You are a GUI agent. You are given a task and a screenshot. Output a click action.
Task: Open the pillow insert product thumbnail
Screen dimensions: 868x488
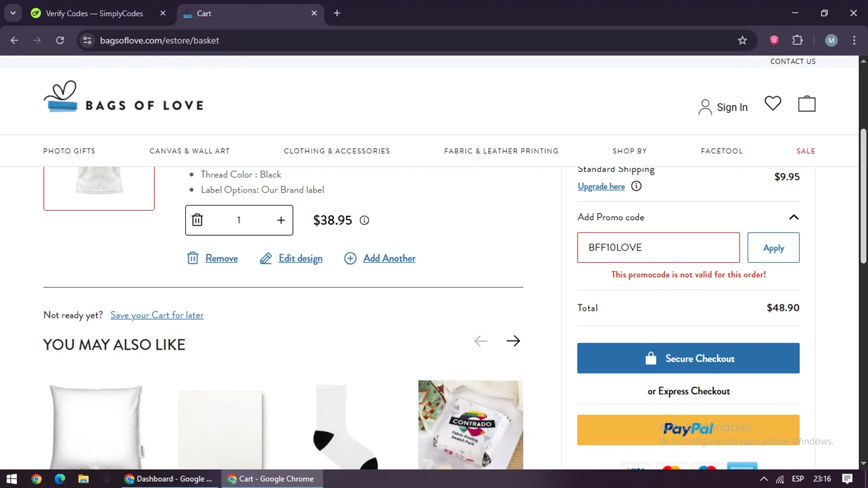point(96,426)
